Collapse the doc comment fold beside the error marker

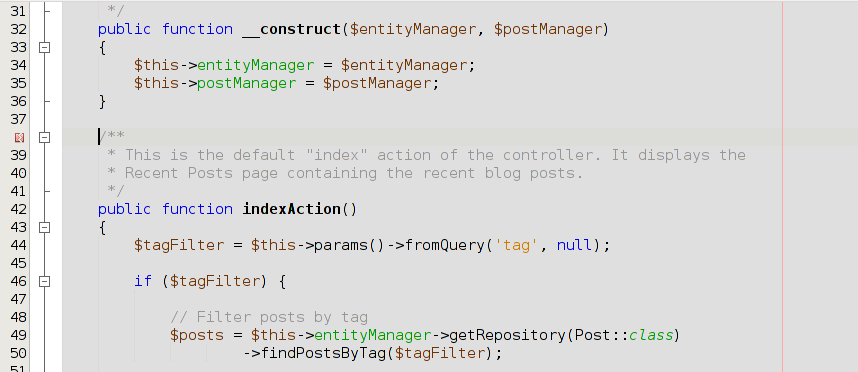[x=45, y=137]
